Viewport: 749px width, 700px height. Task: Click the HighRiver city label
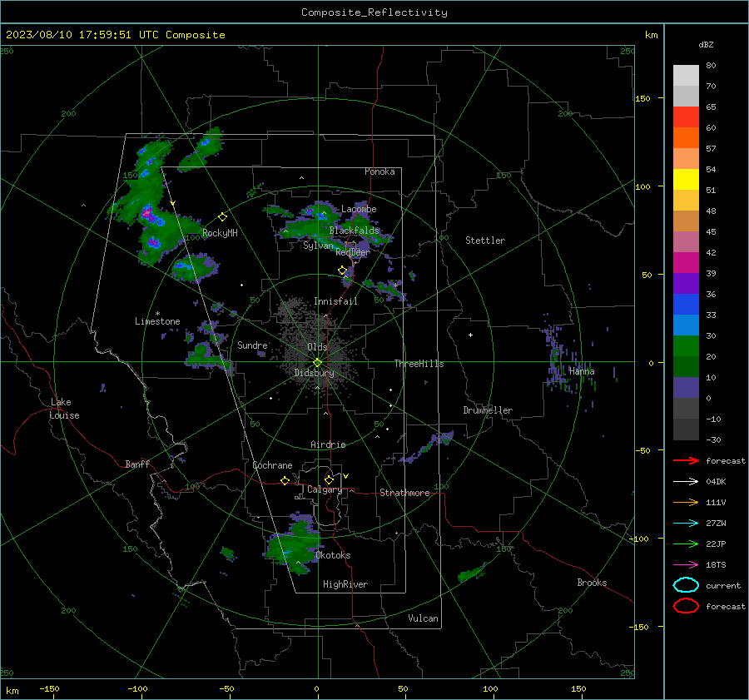point(345,584)
